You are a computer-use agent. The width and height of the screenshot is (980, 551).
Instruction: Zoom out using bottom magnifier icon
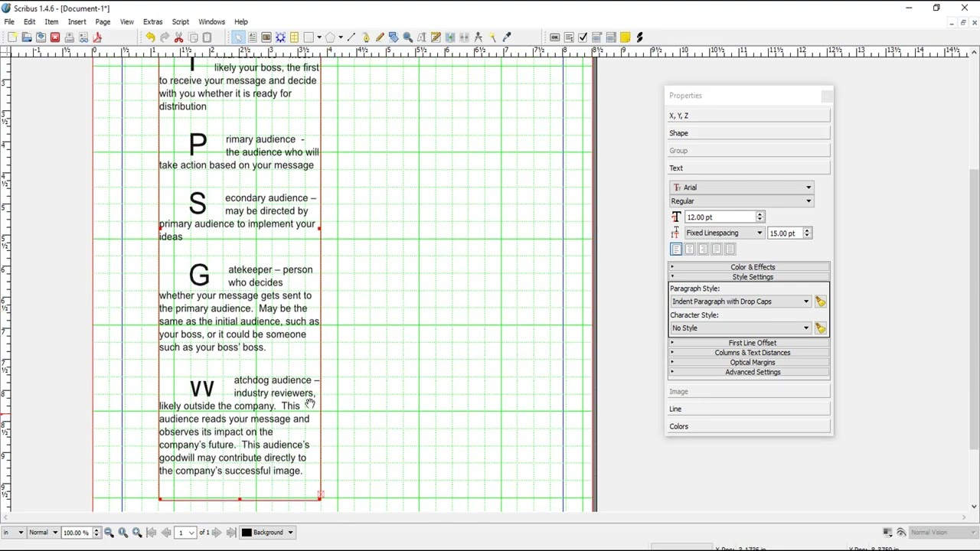pos(109,533)
